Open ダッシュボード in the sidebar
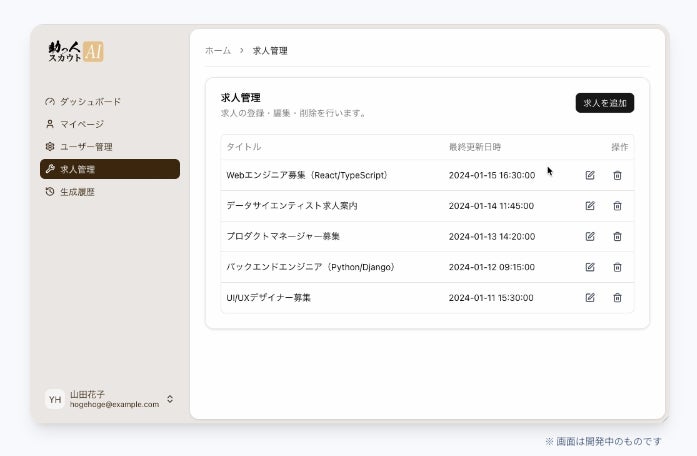Screen dimensions: 697x456 click(x=110, y=102)
